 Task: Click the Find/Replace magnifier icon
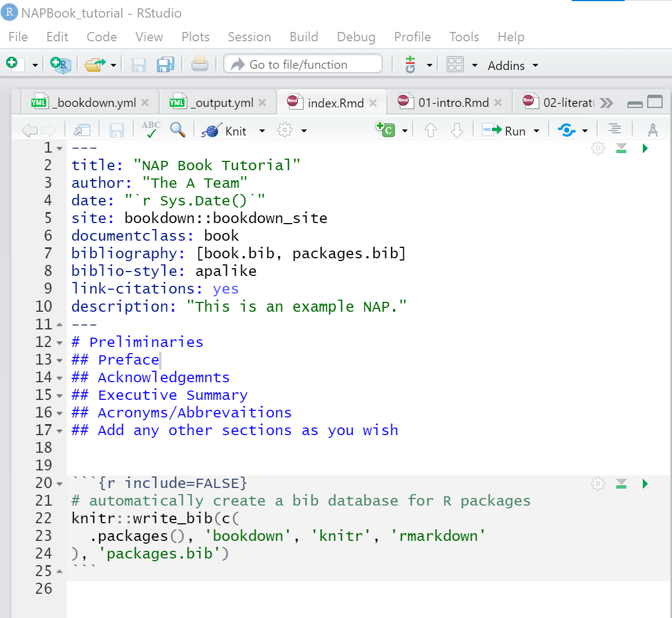(x=177, y=130)
